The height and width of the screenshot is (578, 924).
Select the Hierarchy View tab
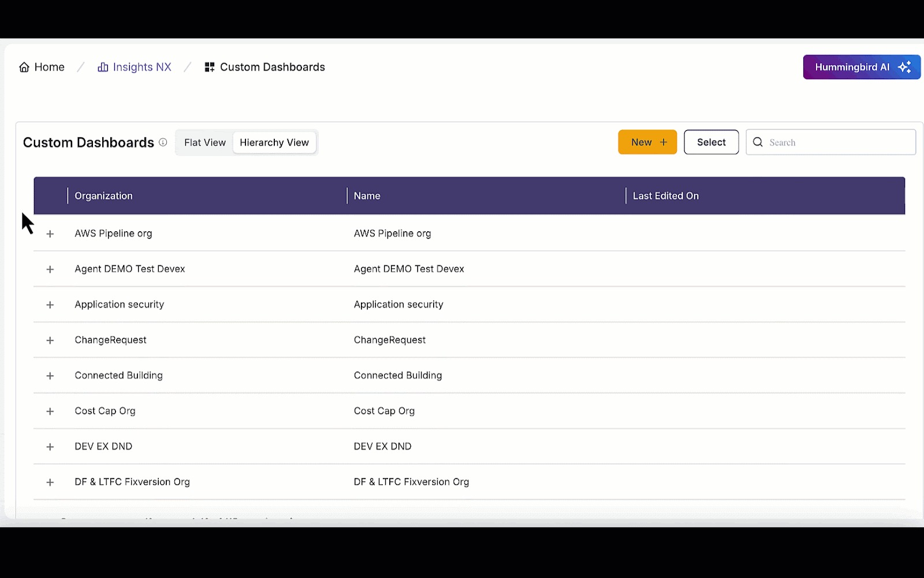click(274, 142)
